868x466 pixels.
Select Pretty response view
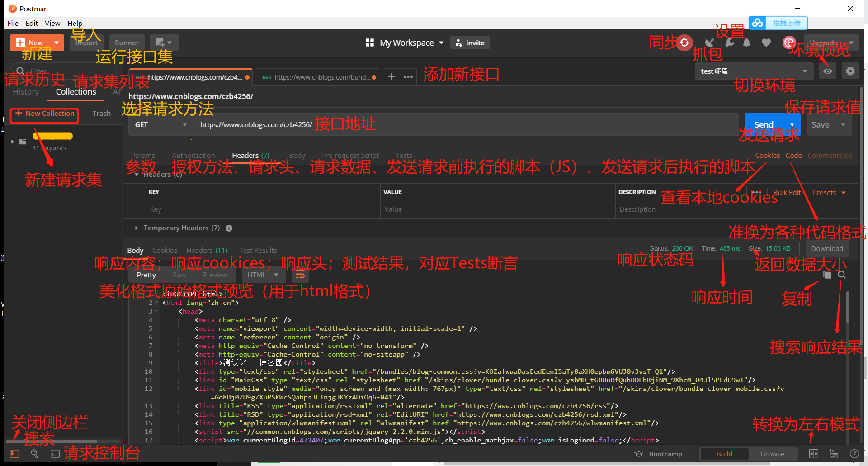(146, 275)
